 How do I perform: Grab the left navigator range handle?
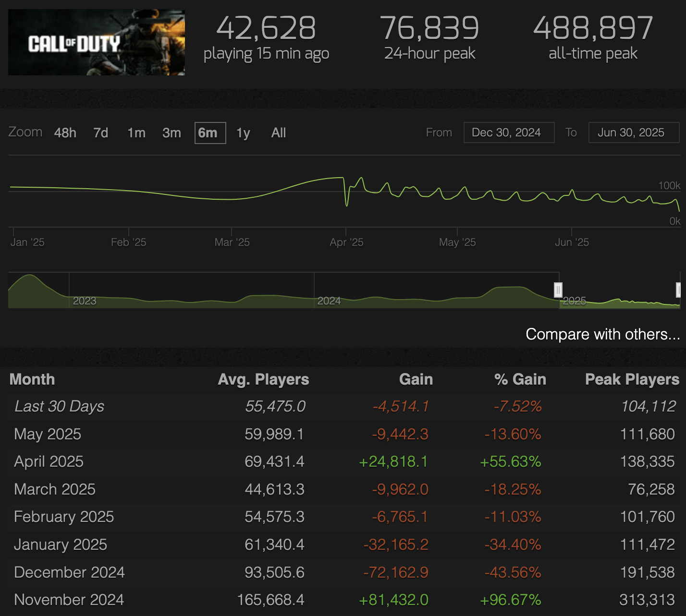coord(558,290)
